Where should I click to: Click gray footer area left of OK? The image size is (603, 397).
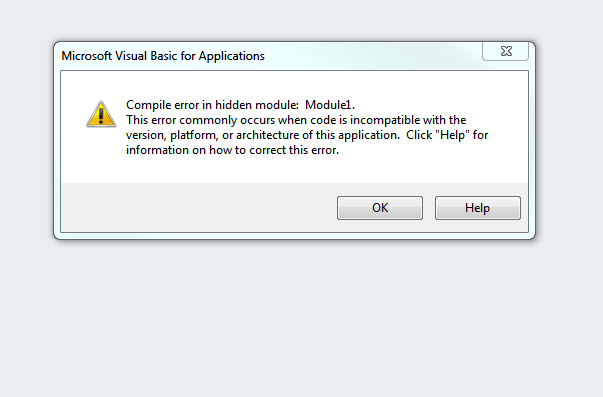(x=199, y=208)
